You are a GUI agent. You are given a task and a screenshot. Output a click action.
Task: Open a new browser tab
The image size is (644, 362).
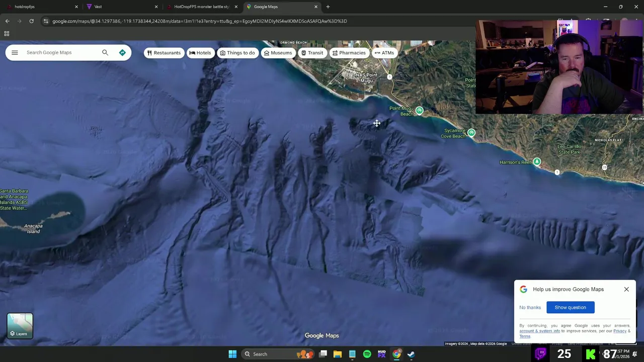point(328,7)
